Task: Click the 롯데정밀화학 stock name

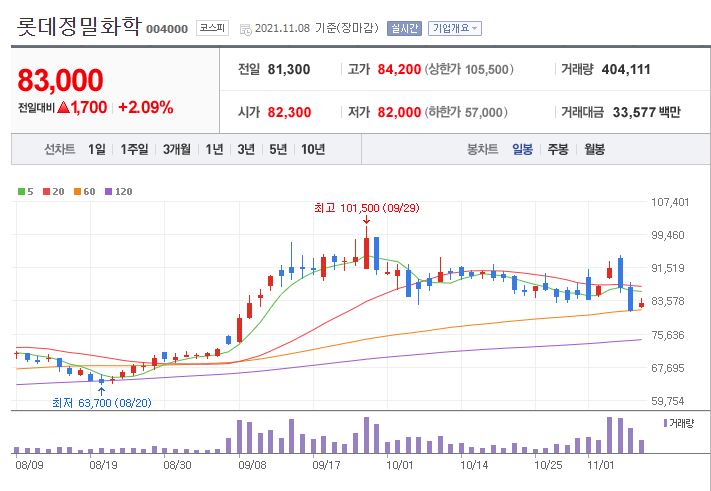Action: click(79, 26)
